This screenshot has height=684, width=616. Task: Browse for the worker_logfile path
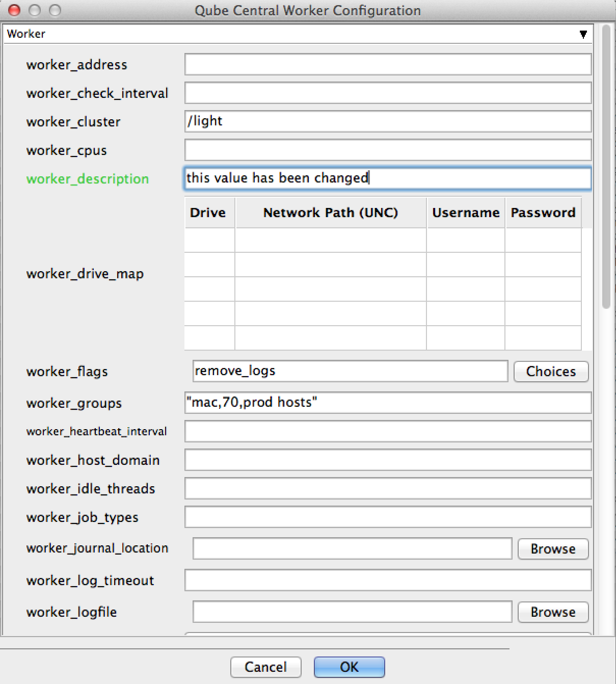click(553, 612)
